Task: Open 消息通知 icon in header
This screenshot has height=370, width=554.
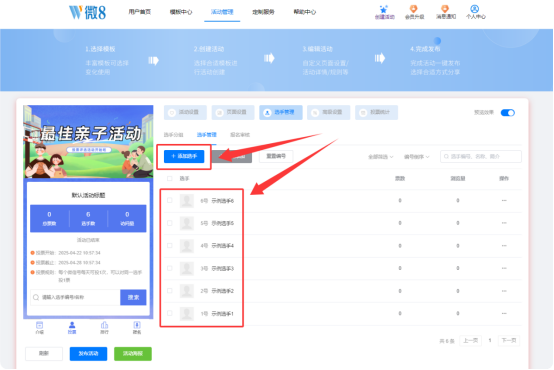Action: [x=445, y=9]
